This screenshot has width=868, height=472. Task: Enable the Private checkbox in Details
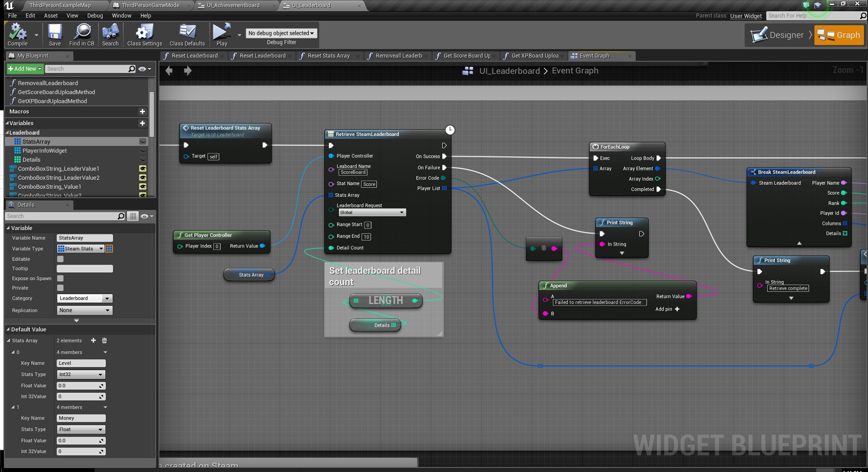[60, 288]
